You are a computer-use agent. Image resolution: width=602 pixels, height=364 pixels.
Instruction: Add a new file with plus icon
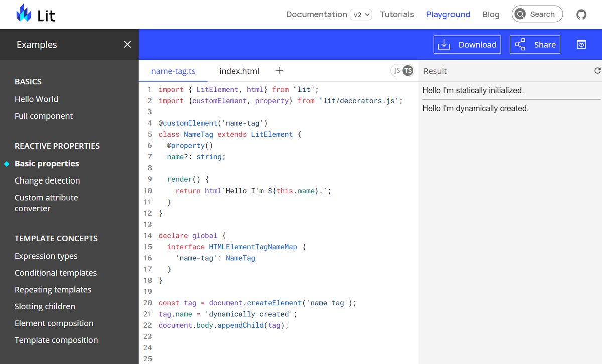[x=279, y=71]
